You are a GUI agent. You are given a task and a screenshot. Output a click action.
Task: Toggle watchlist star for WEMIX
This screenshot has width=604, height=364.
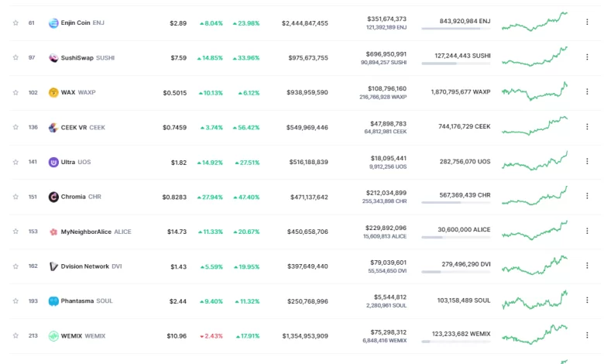click(15, 336)
